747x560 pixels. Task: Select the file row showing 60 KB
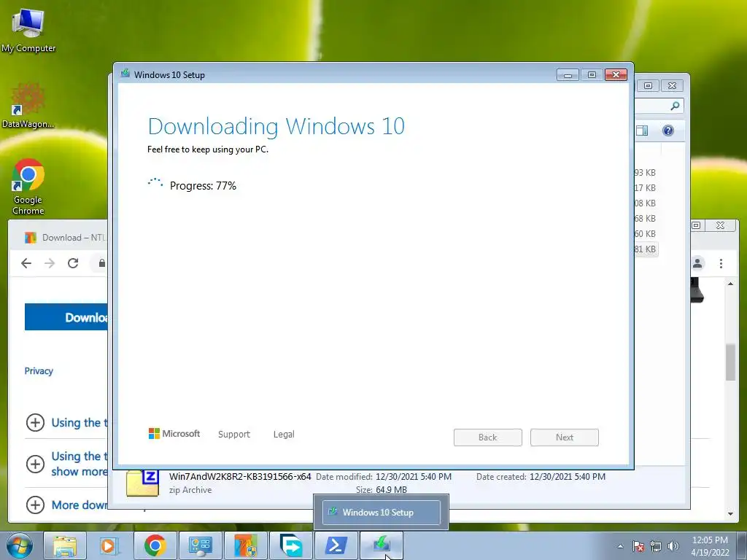tap(645, 233)
